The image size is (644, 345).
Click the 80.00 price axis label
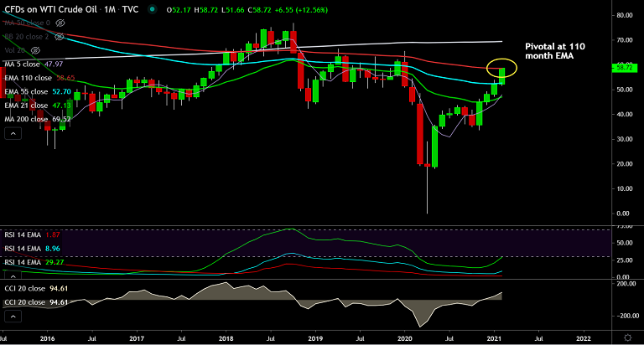pyautogui.click(x=624, y=16)
